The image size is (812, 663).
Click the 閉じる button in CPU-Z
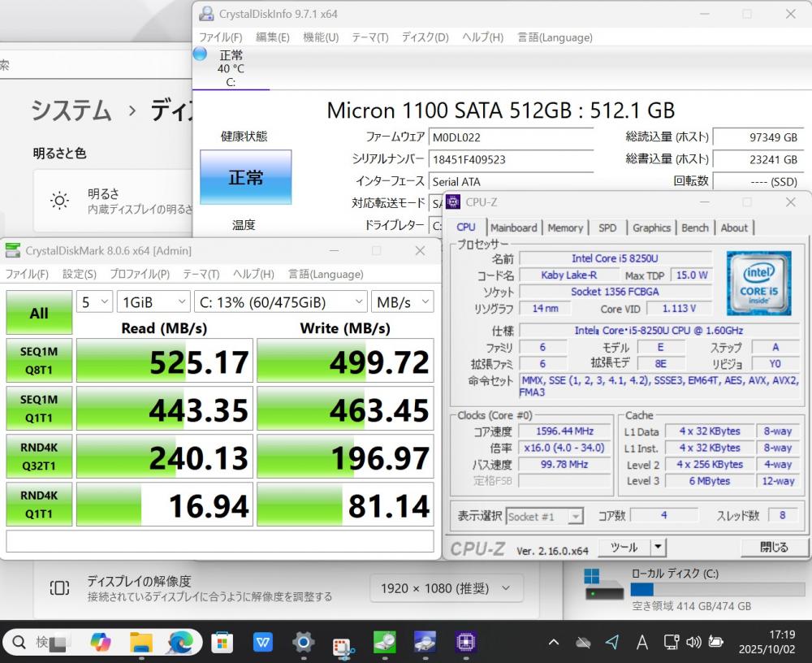click(x=773, y=548)
